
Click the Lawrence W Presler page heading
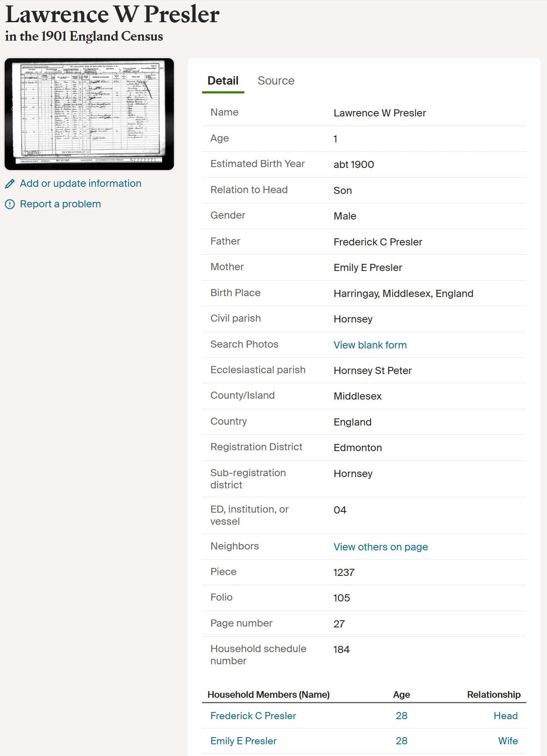click(112, 15)
